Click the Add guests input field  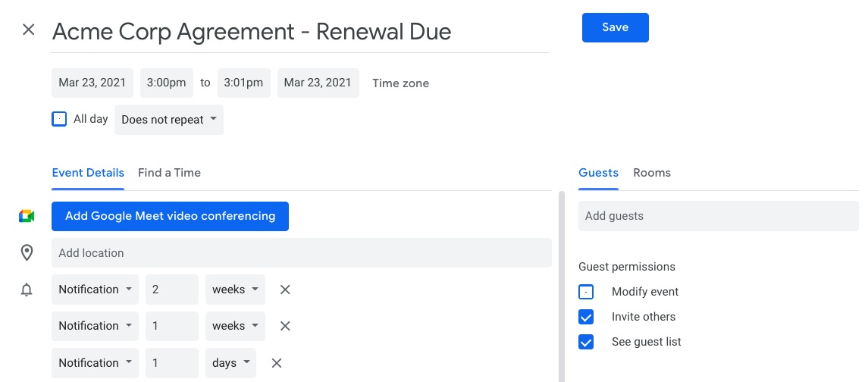point(719,216)
